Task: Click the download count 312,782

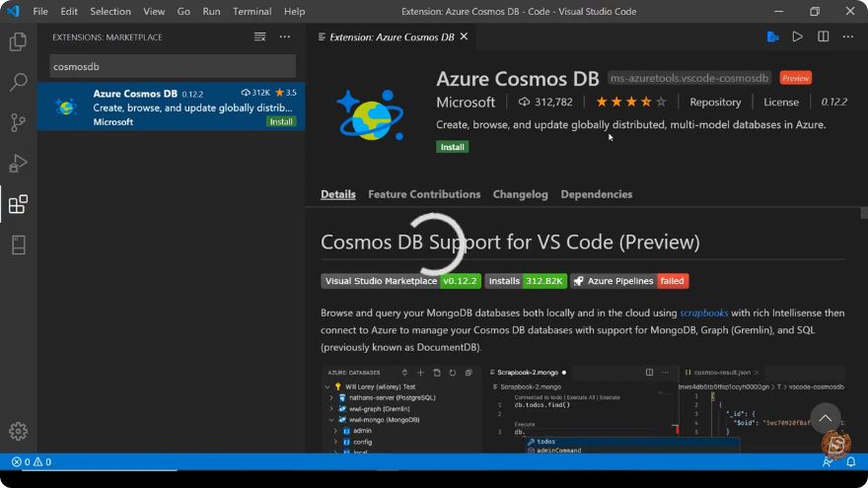Action: 545,102
